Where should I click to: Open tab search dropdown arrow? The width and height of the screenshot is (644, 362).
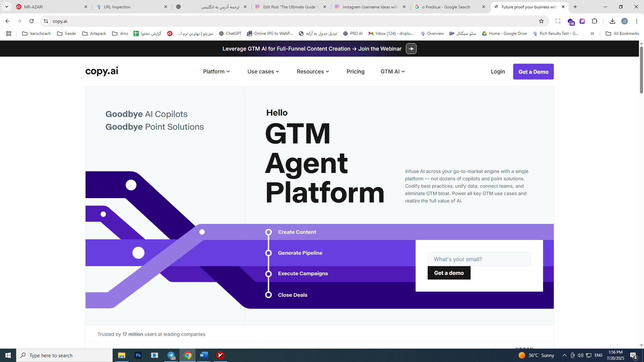point(6,7)
